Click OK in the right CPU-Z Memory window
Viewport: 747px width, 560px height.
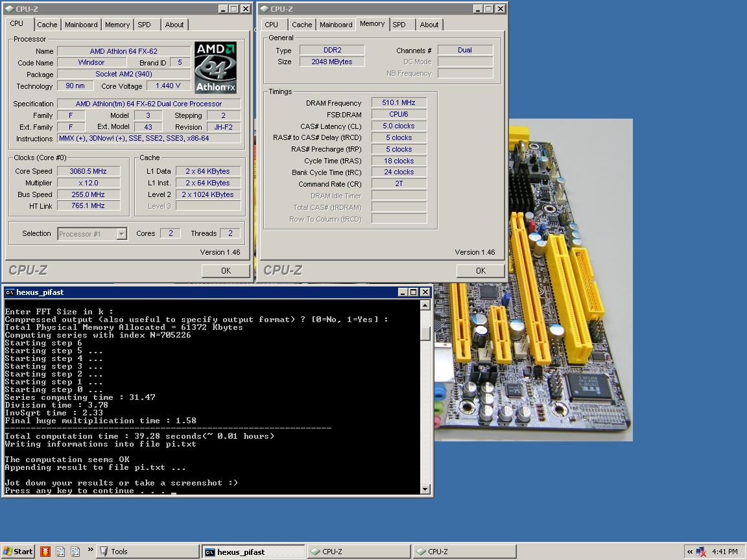(480, 270)
